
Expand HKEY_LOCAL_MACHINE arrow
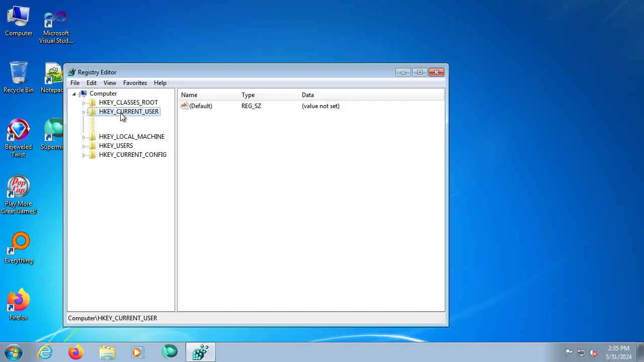pos(84,137)
